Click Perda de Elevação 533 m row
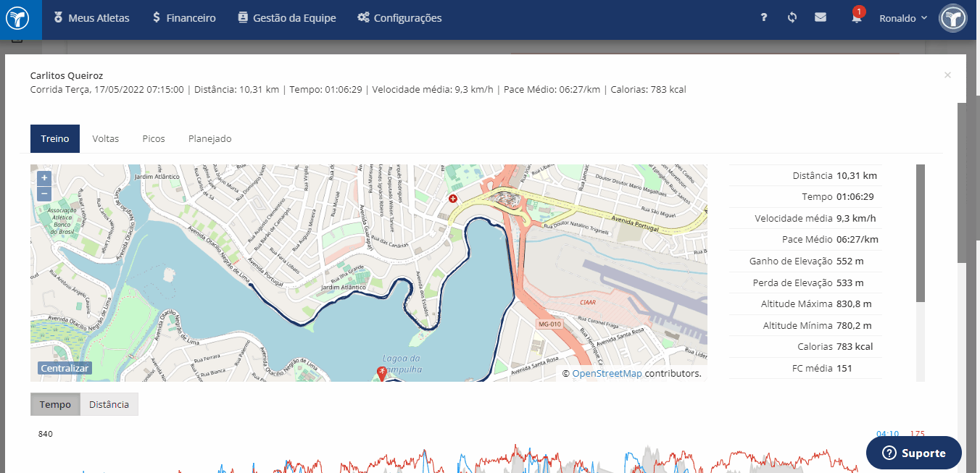This screenshot has width=980, height=473. click(x=805, y=282)
